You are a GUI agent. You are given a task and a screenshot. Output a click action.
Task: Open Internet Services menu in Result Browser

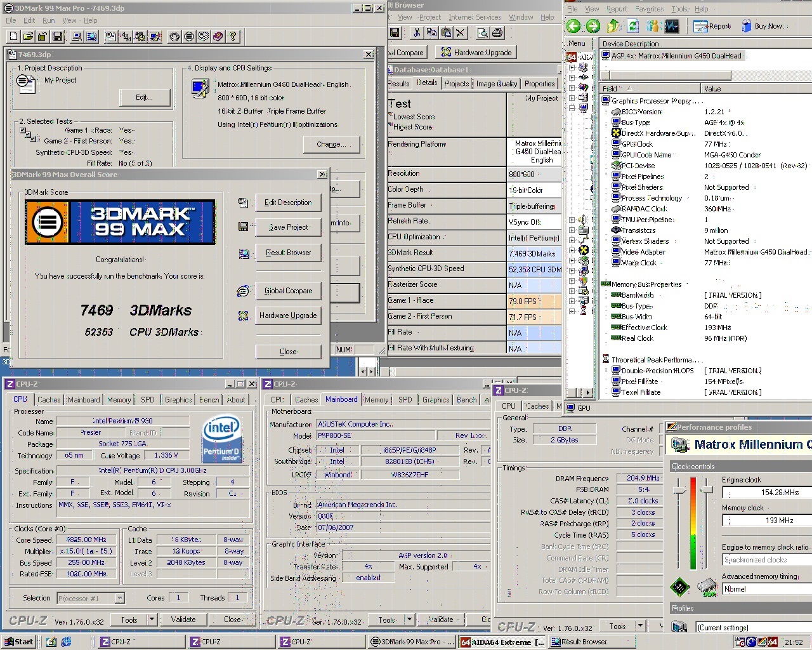475,17
